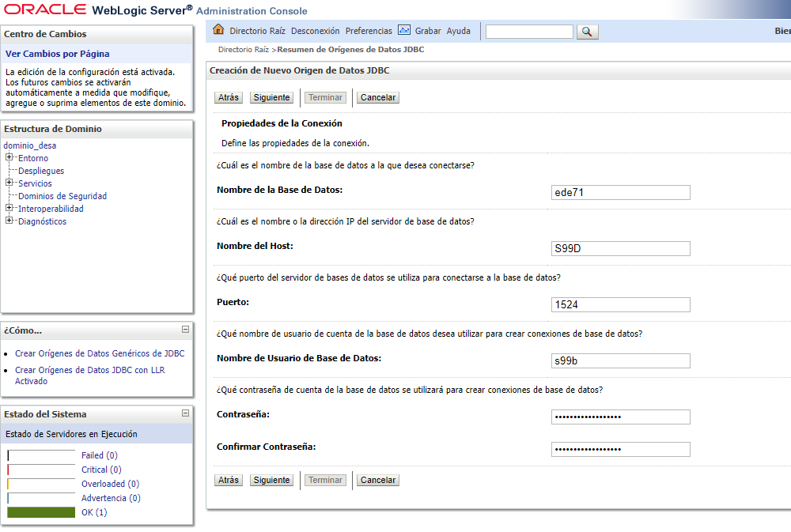The image size is (791, 532).
Task: Click the Advertencia status bar indicator
Action: [x=41, y=498]
